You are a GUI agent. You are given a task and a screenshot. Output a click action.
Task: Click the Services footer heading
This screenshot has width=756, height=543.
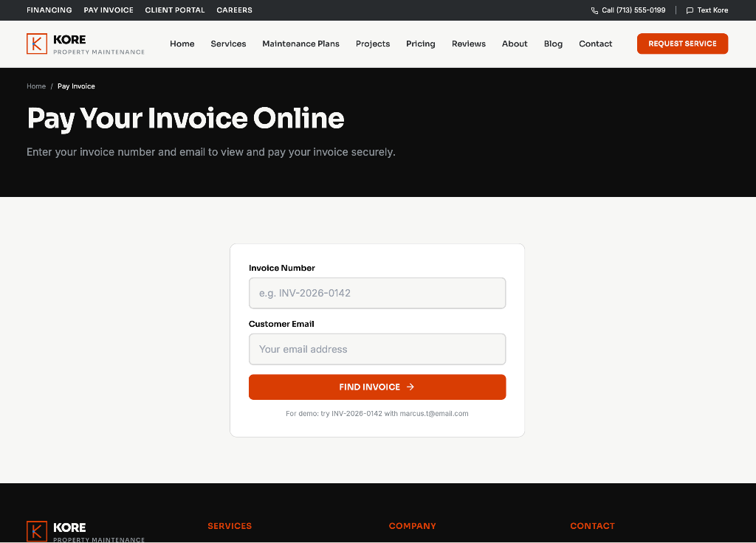click(x=230, y=526)
